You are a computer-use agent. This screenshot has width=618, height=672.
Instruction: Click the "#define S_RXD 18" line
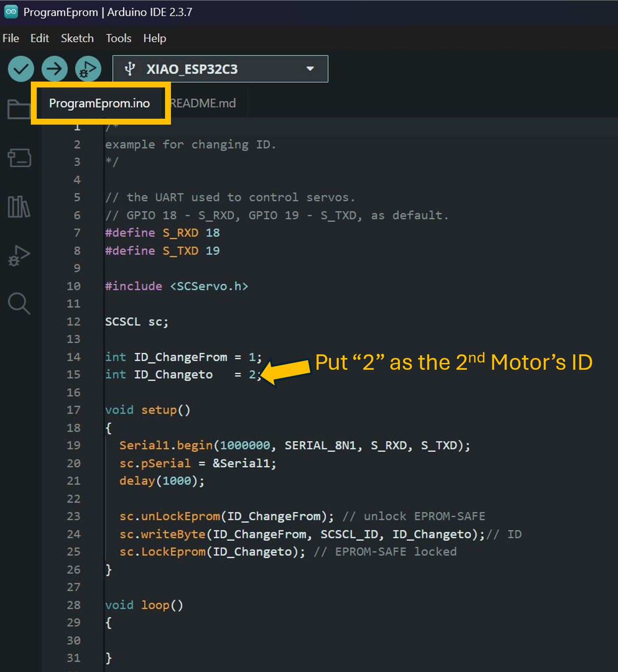(162, 233)
